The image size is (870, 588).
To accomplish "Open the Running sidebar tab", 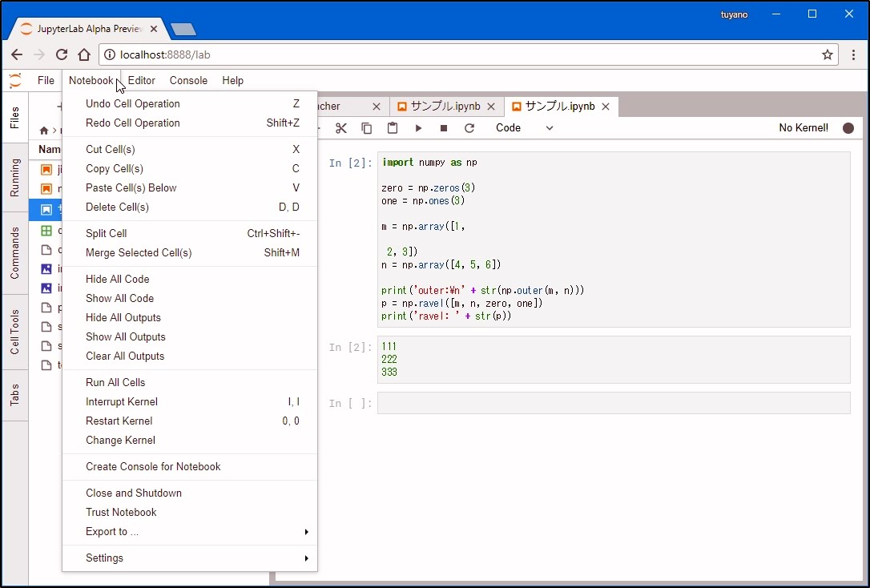I will pyautogui.click(x=15, y=178).
